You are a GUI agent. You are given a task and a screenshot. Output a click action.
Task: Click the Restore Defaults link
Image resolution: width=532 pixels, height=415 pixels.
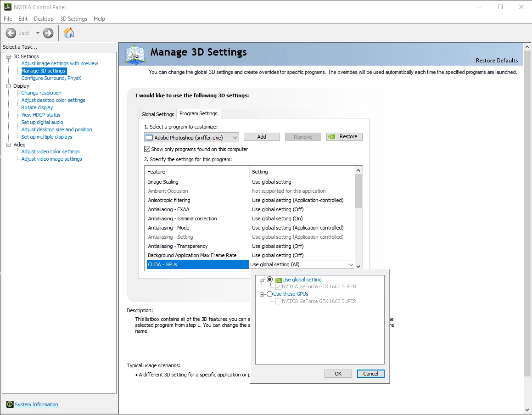point(497,61)
